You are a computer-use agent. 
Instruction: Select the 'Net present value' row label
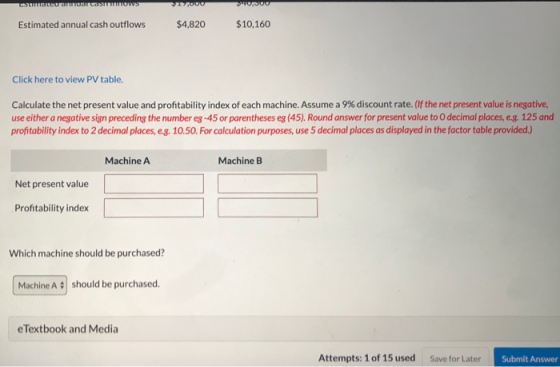click(52, 184)
